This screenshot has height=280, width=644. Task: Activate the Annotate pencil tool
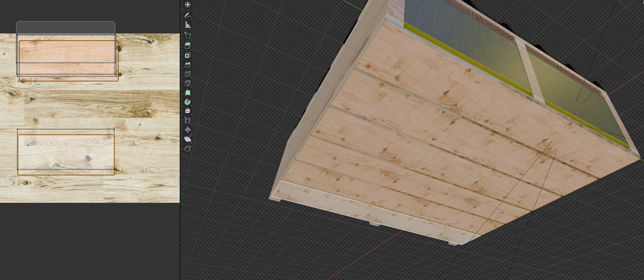pyautogui.click(x=187, y=15)
